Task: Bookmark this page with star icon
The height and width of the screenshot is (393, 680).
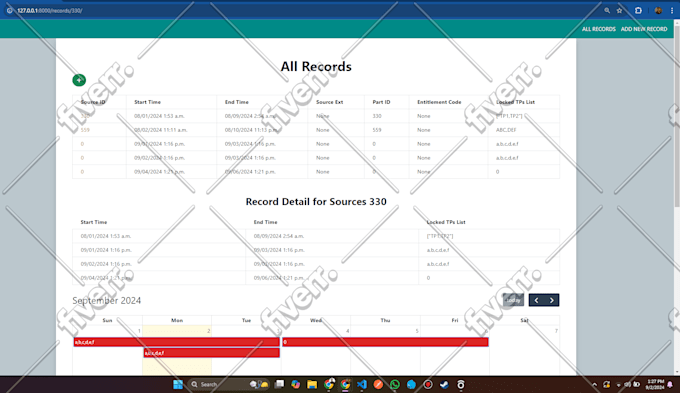Action: click(x=619, y=10)
